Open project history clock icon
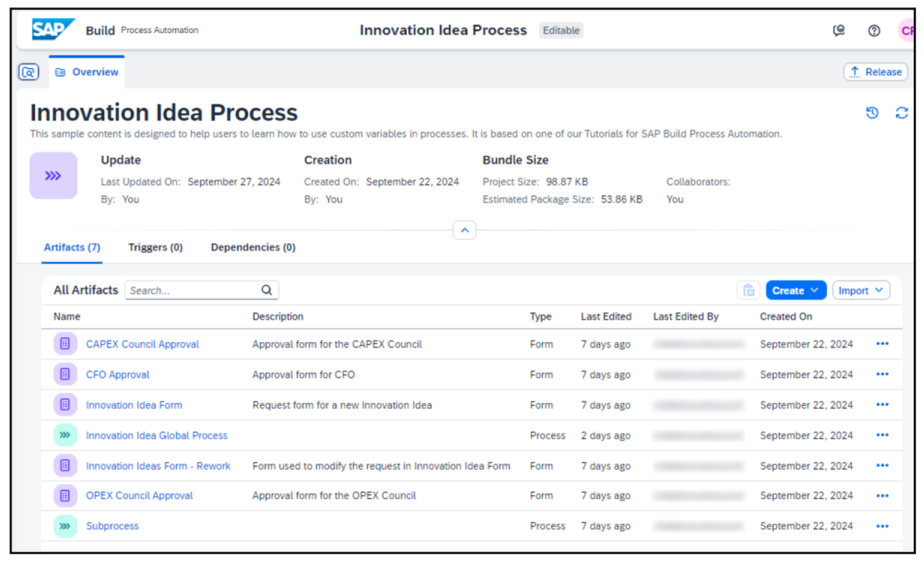Image resolution: width=924 pixels, height=563 pixels. [x=873, y=113]
